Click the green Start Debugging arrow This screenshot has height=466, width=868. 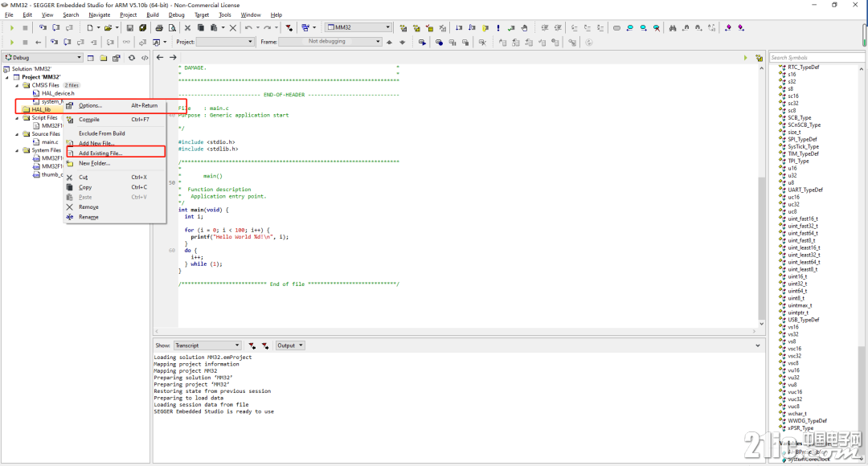[11, 27]
